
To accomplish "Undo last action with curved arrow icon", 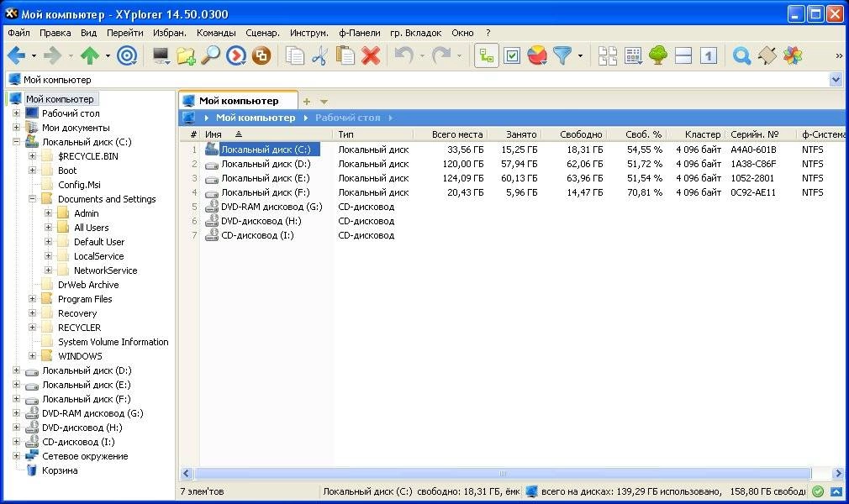I will [403, 55].
